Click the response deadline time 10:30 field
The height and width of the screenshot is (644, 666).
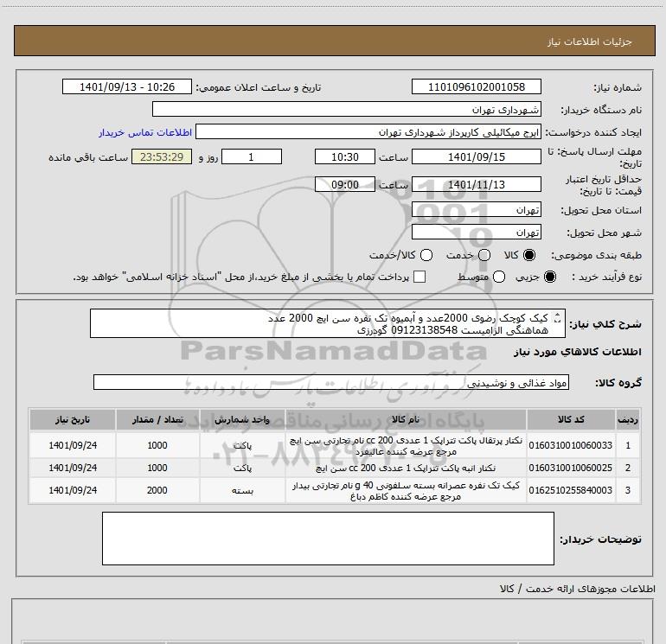pos(345,156)
